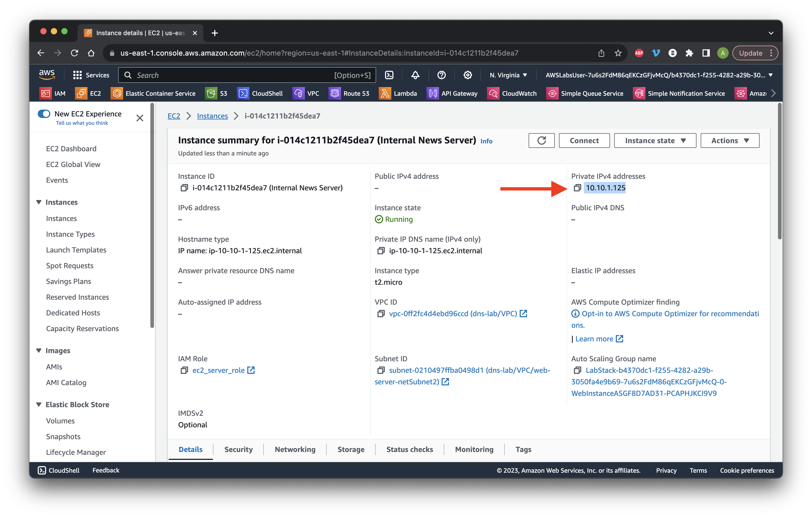The height and width of the screenshot is (517, 812).
Task: Open the Actions dropdown
Action: coord(730,140)
